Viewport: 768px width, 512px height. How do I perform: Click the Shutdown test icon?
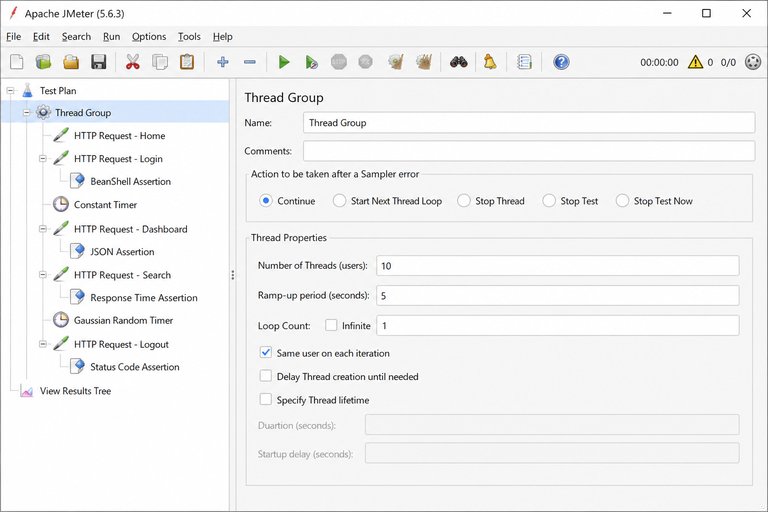[x=365, y=62]
